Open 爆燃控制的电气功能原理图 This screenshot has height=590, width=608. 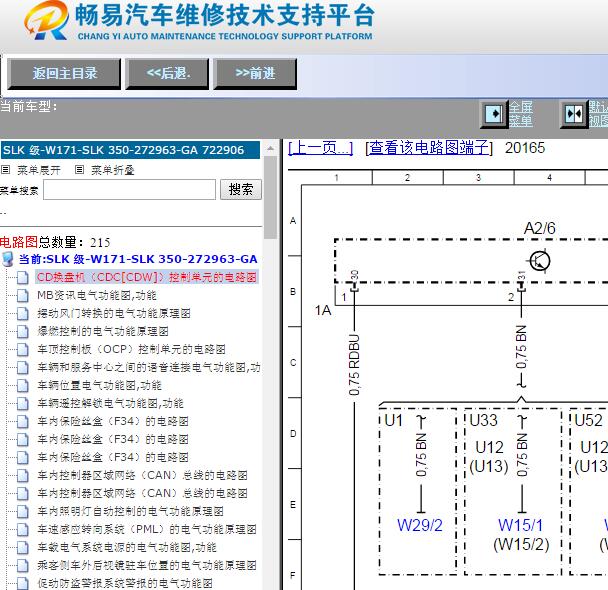(103, 331)
